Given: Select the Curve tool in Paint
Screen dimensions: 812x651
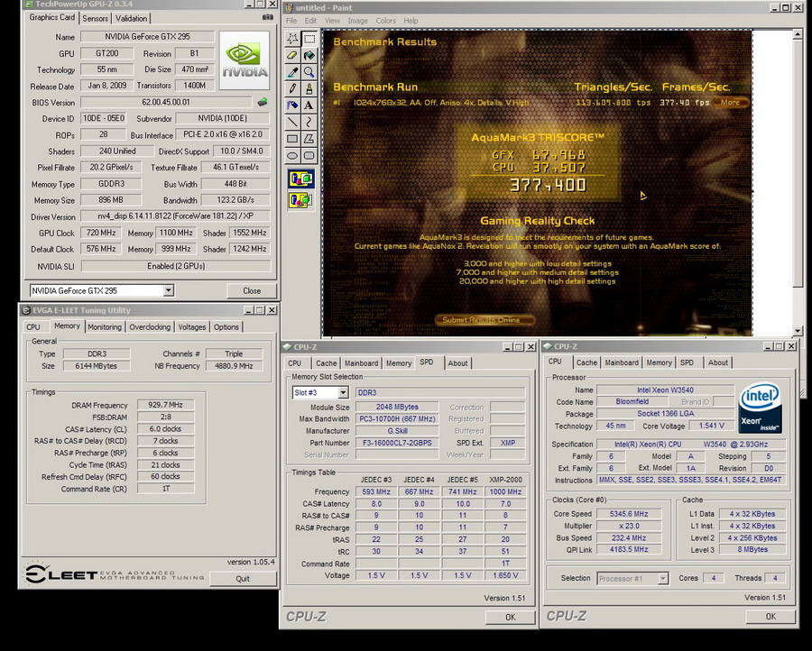Looking at the screenshot, I should [x=309, y=122].
